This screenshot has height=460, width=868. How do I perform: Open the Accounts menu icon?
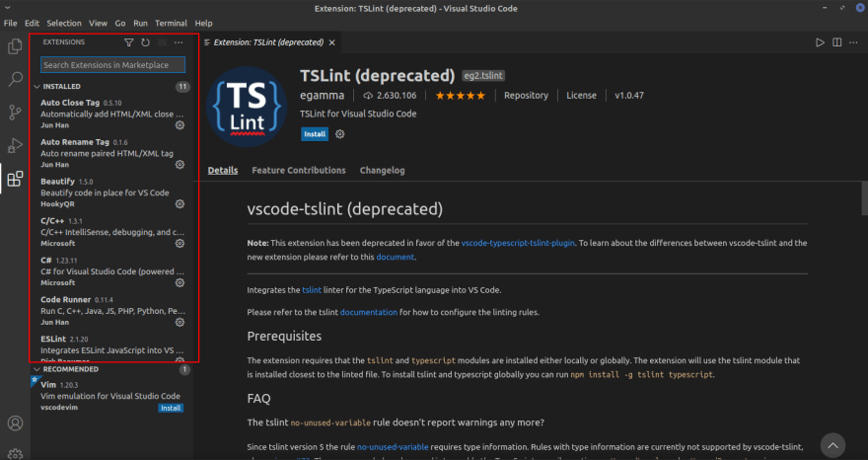pos(15,423)
